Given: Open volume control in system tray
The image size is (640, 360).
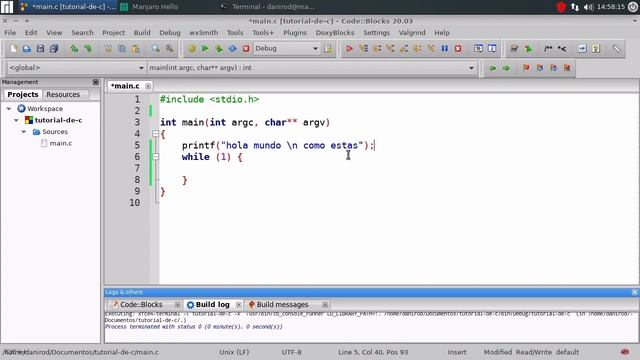Looking at the screenshot, I should tap(588, 7).
